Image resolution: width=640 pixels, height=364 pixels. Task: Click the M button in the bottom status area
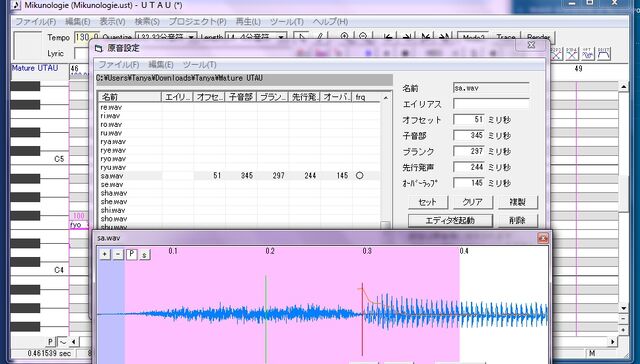tap(592, 353)
